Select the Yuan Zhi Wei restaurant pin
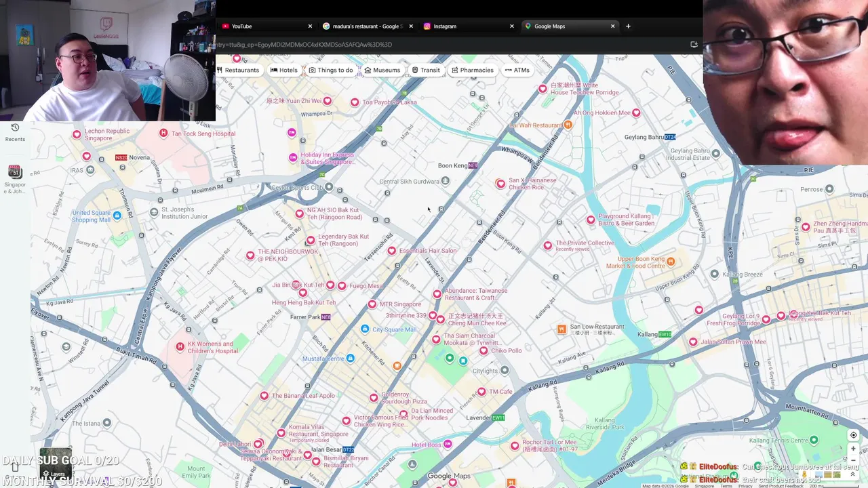868x488 pixels. tap(328, 101)
